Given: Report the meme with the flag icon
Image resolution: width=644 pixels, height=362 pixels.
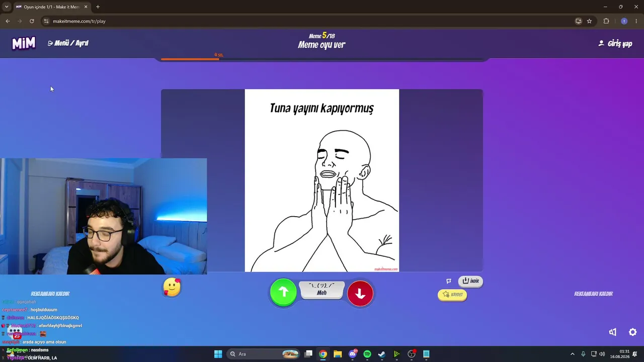Looking at the screenshot, I should 449,281.
